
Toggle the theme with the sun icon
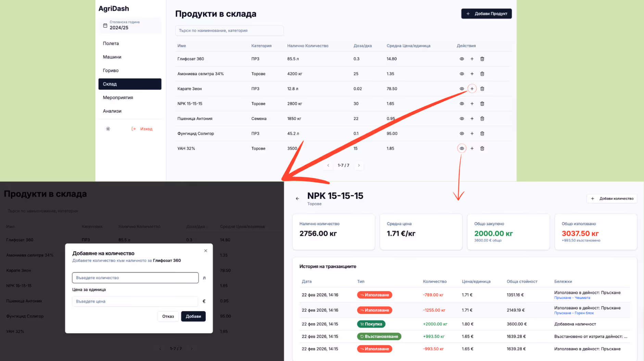tap(108, 129)
